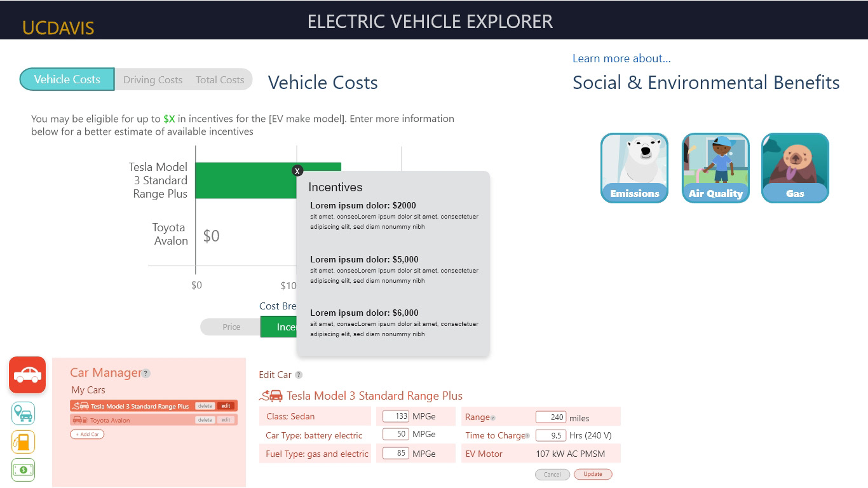This screenshot has height=488, width=868.
Task: Select the green Incentives breakdown toggle
Action: coord(279,327)
